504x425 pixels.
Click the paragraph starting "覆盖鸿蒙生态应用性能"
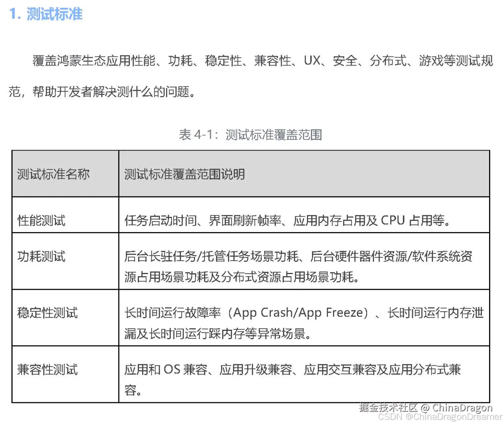251,76
